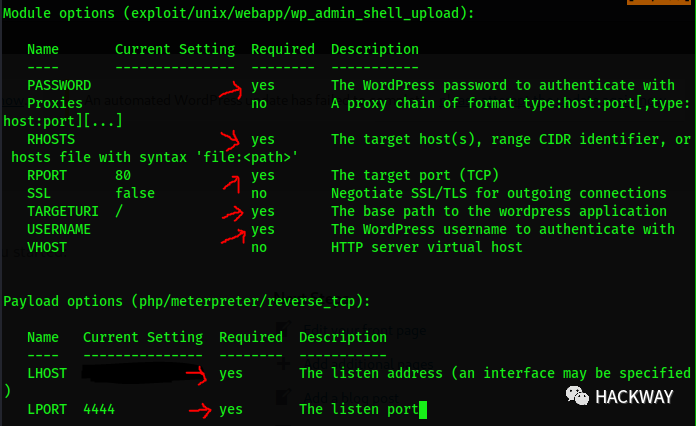
Task: Click the RPORT value 80
Action: coord(123,175)
